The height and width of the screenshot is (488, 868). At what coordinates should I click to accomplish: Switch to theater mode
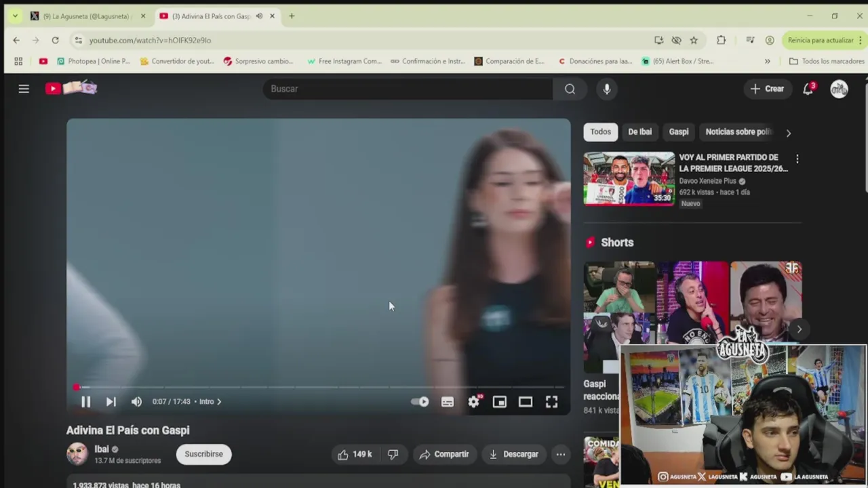pyautogui.click(x=526, y=402)
